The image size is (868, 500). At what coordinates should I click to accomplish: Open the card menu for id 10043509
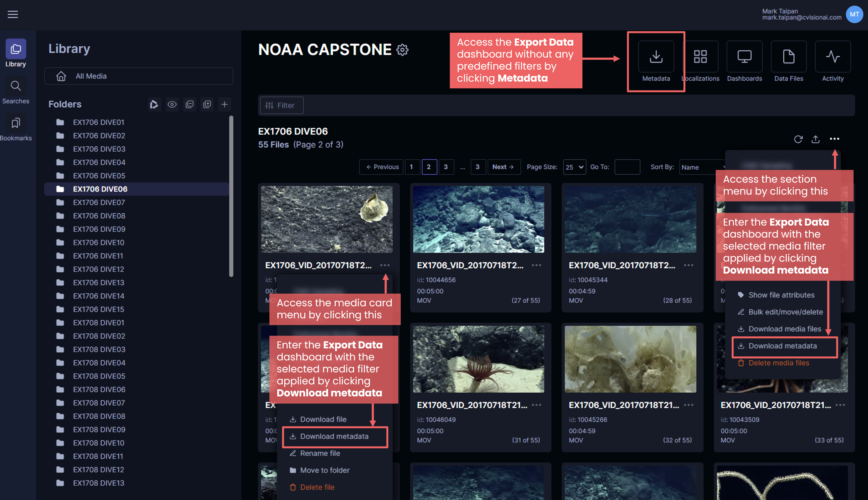pos(840,405)
